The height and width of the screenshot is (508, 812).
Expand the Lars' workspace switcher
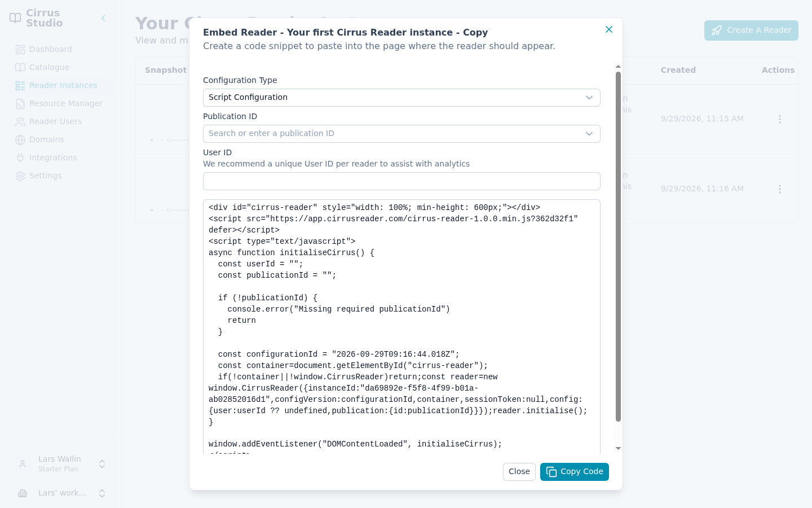point(102,493)
